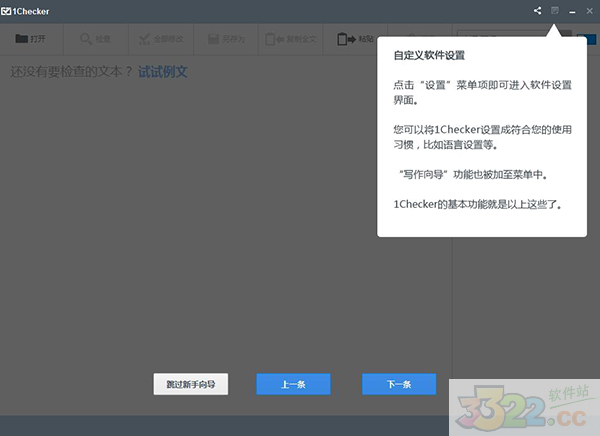
Task: Click tooltip line 1Checker的基本功能就是以上这些了
Action: pyautogui.click(x=478, y=204)
